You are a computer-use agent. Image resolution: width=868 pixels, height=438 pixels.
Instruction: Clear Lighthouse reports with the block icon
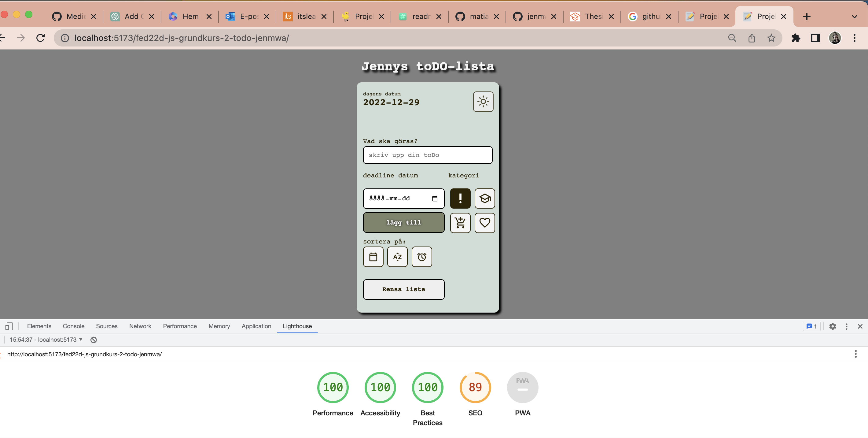[x=93, y=340]
